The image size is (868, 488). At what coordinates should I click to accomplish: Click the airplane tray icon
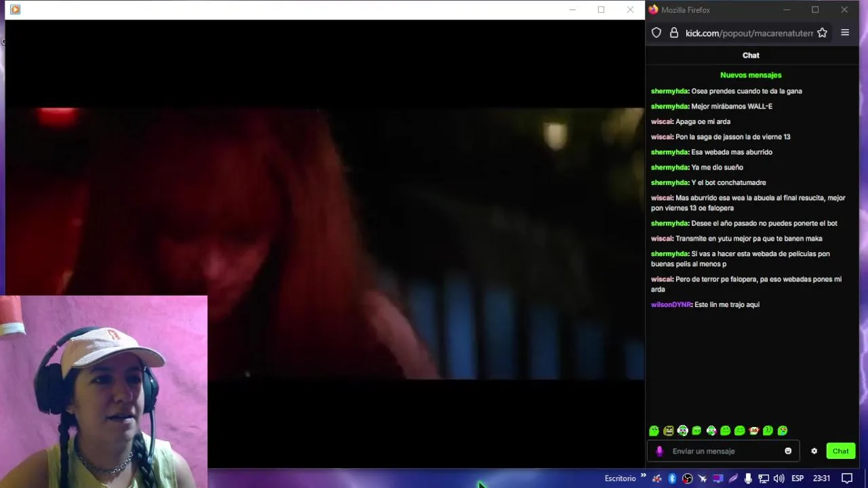(702, 479)
